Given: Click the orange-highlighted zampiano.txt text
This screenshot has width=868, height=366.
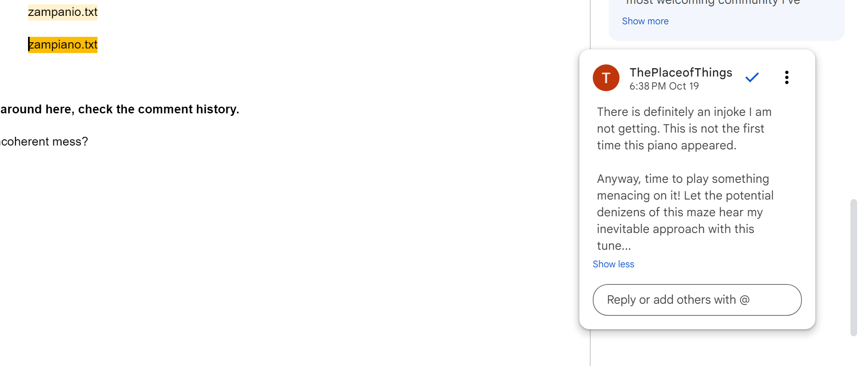Looking at the screenshot, I should coord(63,45).
